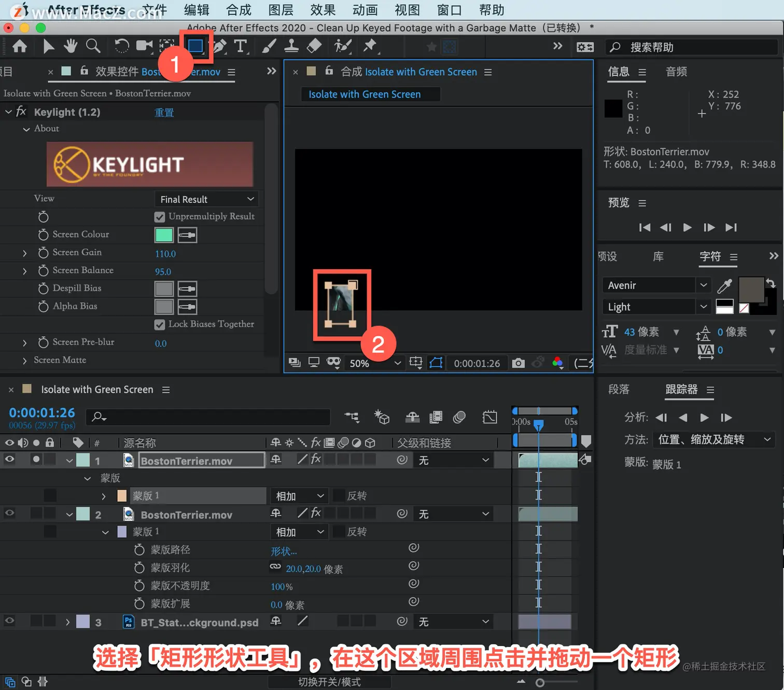This screenshot has width=784, height=690.
Task: Toggle stopwatch for Screen Gain
Action: point(44,253)
